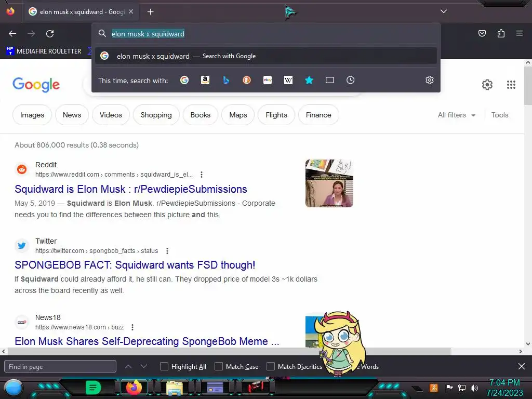Image resolution: width=532 pixels, height=399 pixels.
Task: Open Google quick settings gear
Action: tap(487, 85)
